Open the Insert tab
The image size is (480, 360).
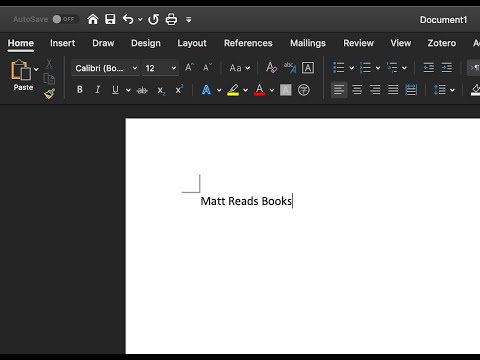click(62, 43)
